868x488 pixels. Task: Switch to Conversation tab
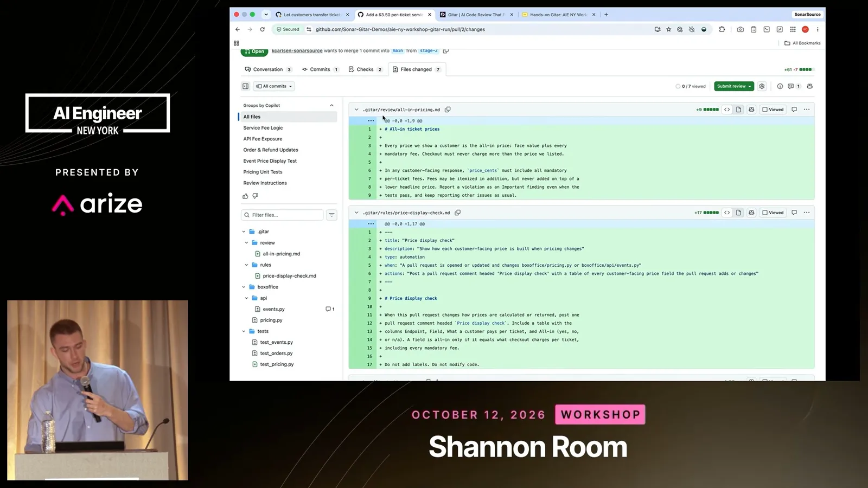pyautogui.click(x=268, y=69)
